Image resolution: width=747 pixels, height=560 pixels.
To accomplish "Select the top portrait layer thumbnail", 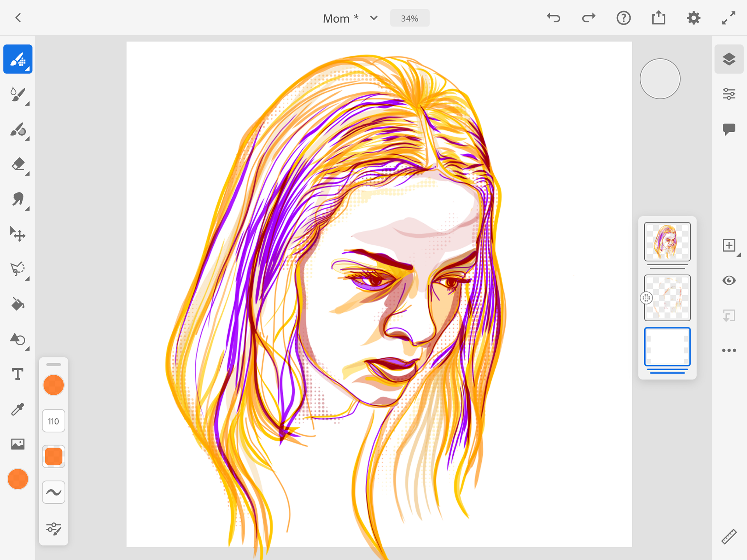I will 667,241.
